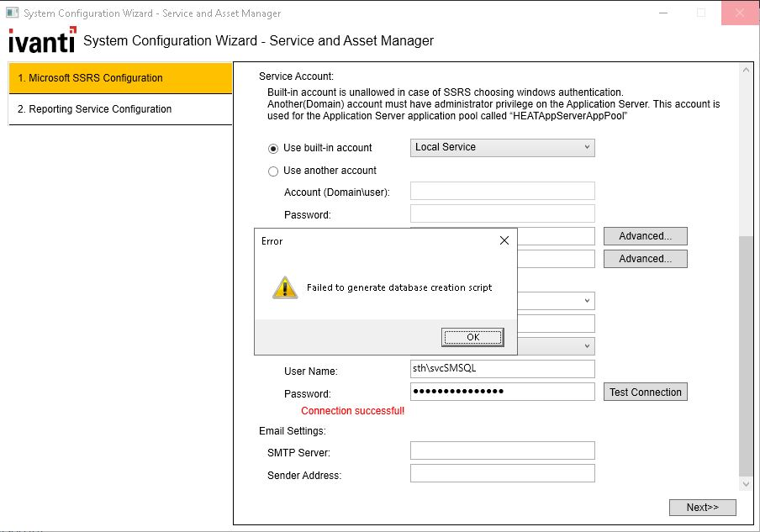Open dropdown below the lower Advanced button

[587, 300]
